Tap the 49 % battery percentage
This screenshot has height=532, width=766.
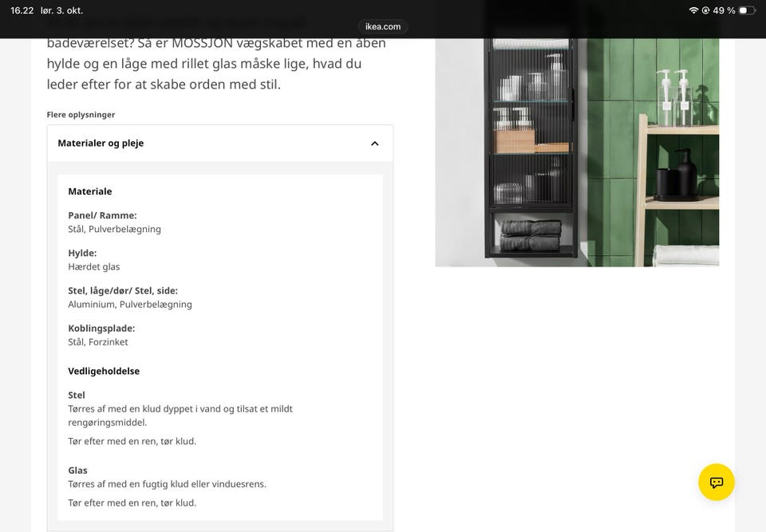coord(724,10)
